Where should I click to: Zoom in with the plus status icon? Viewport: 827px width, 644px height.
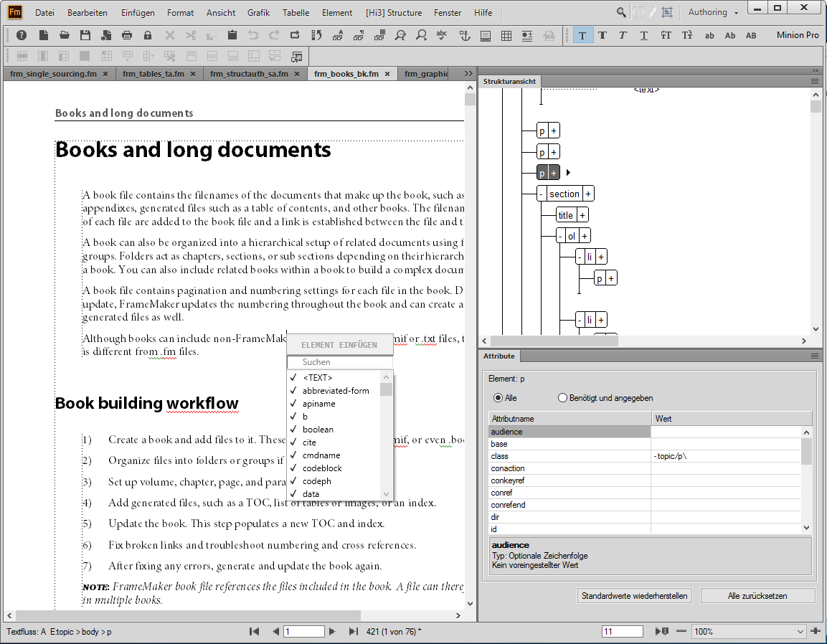coord(816,631)
